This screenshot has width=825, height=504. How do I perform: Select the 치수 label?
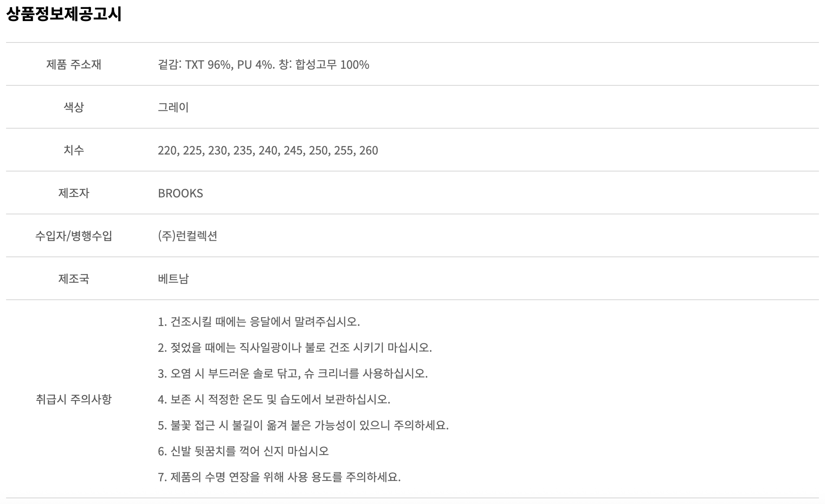pos(74,150)
